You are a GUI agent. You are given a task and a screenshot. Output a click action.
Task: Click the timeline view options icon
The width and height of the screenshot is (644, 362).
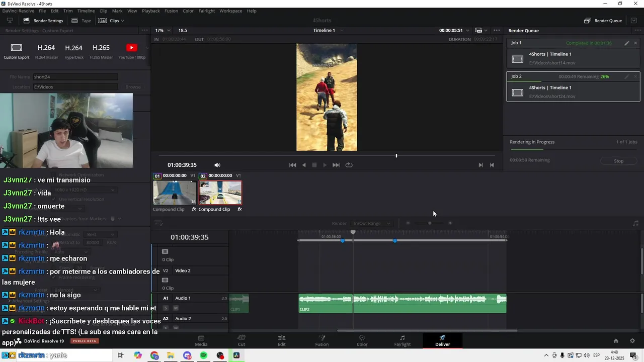point(158,223)
